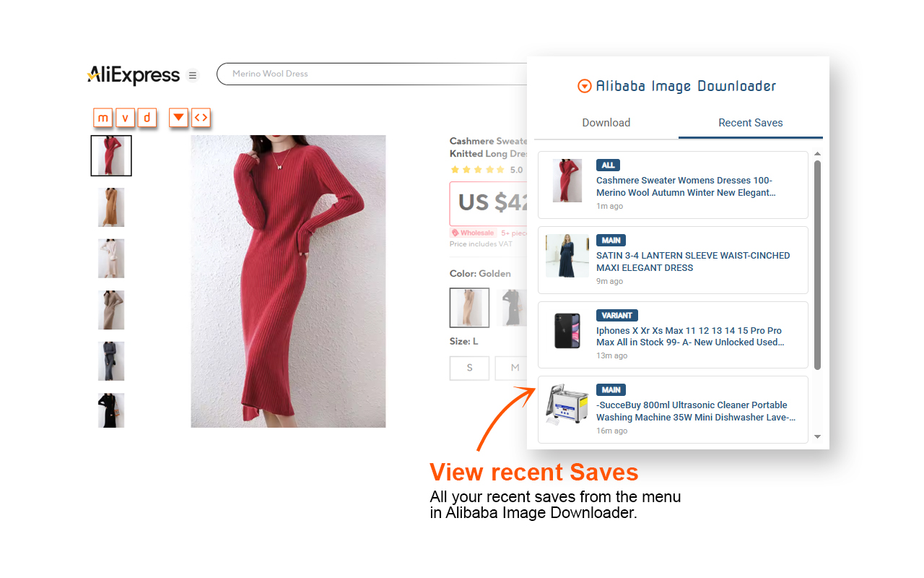The height and width of the screenshot is (578, 924).
Task: Open the Cashmere Sweater Womens Dresses save
Action: pyautogui.click(x=673, y=185)
